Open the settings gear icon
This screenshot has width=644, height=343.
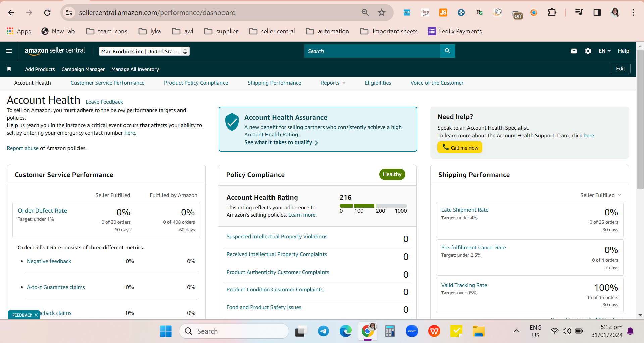coord(588,51)
